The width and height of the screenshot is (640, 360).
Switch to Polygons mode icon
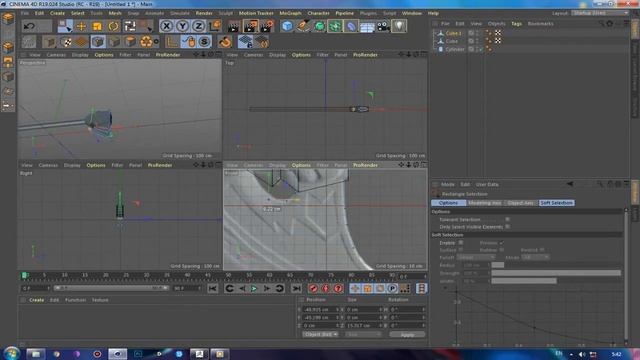tap(130, 42)
